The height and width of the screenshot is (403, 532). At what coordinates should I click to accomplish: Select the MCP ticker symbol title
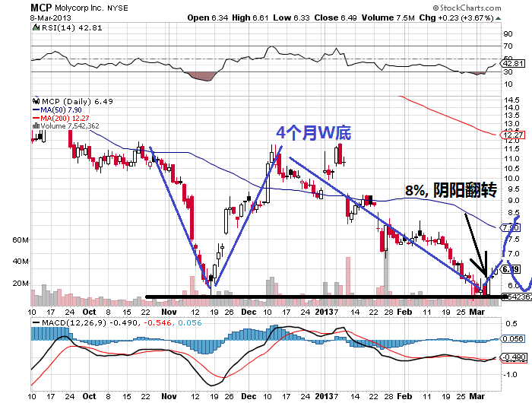[41, 8]
